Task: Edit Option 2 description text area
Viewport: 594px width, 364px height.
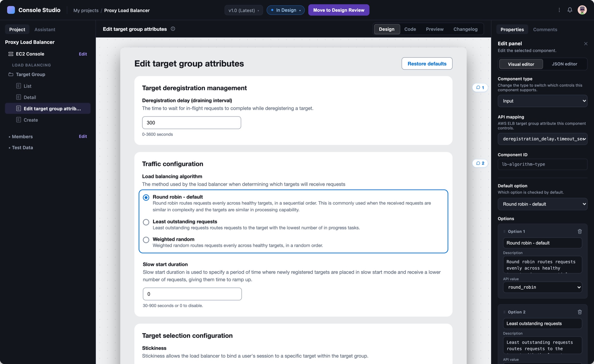Action: coord(542,345)
